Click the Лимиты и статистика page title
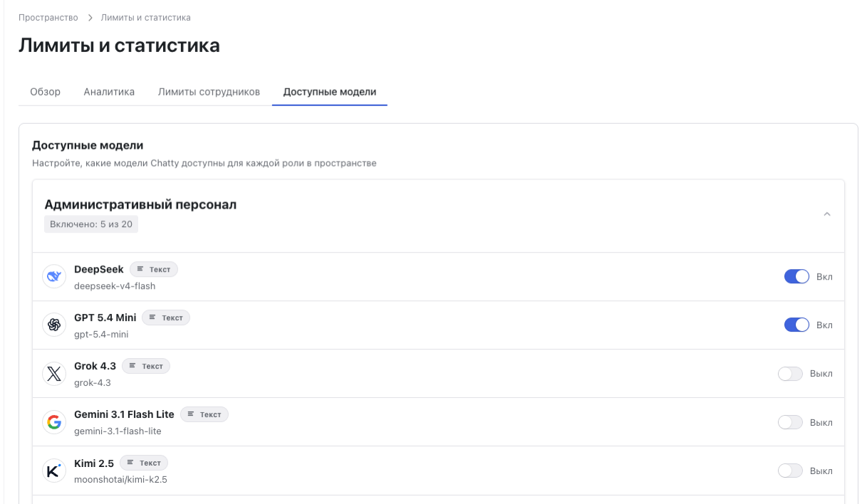 [119, 46]
